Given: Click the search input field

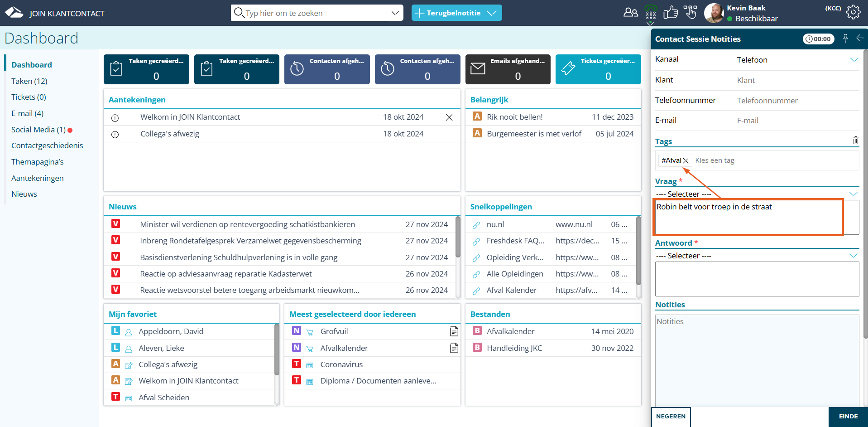Looking at the screenshot, I should pyautogui.click(x=317, y=13).
